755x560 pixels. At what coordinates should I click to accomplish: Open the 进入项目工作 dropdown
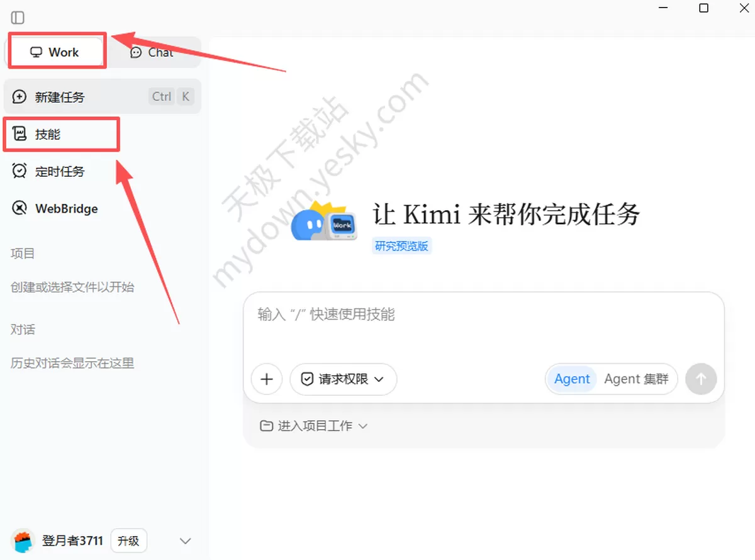pyautogui.click(x=314, y=426)
